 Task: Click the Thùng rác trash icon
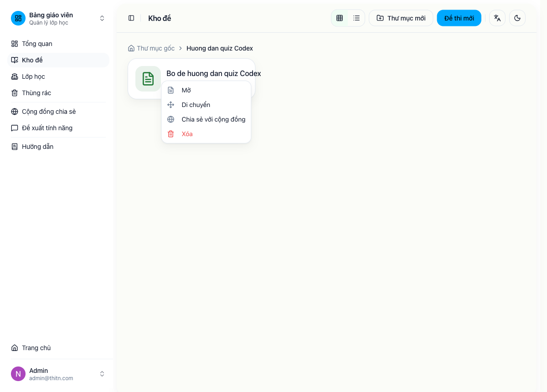click(x=15, y=93)
